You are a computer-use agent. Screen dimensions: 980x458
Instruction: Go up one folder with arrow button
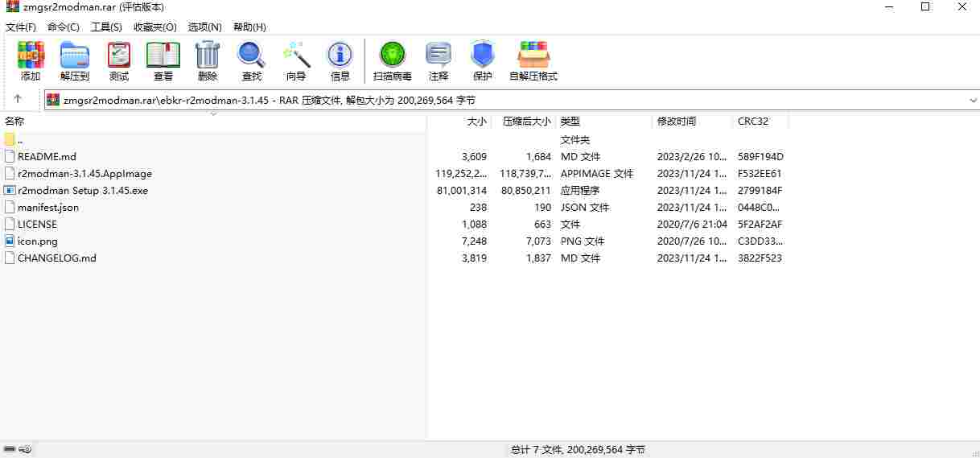coord(18,100)
